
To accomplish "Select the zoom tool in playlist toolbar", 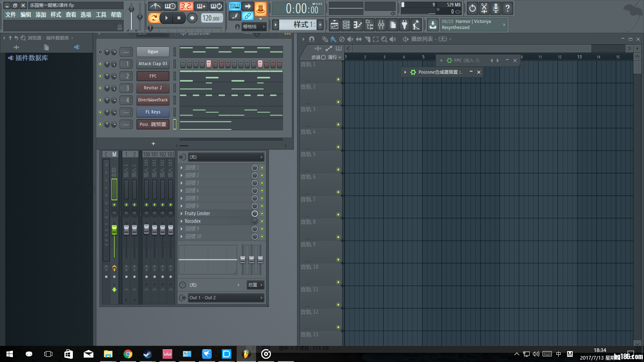I will tap(384, 39).
